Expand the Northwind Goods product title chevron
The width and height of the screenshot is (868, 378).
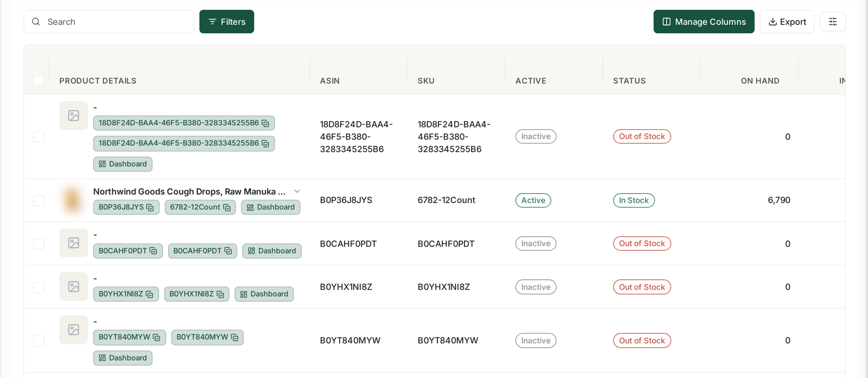point(297,192)
